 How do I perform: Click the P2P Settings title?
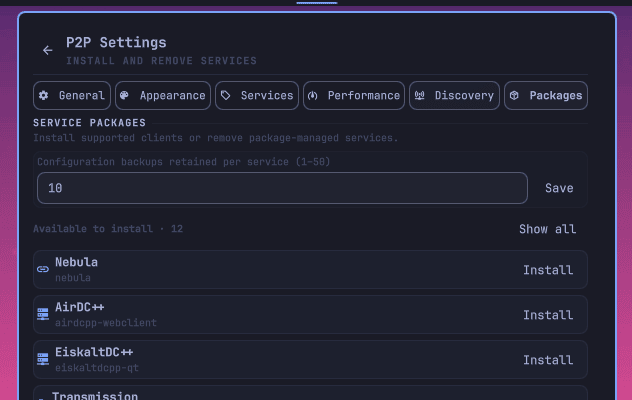116,42
